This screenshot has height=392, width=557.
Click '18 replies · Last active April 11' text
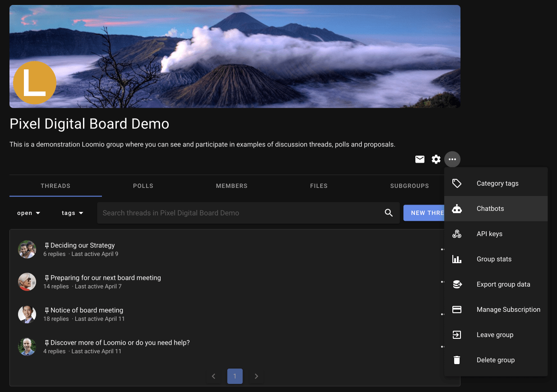[x=84, y=319]
